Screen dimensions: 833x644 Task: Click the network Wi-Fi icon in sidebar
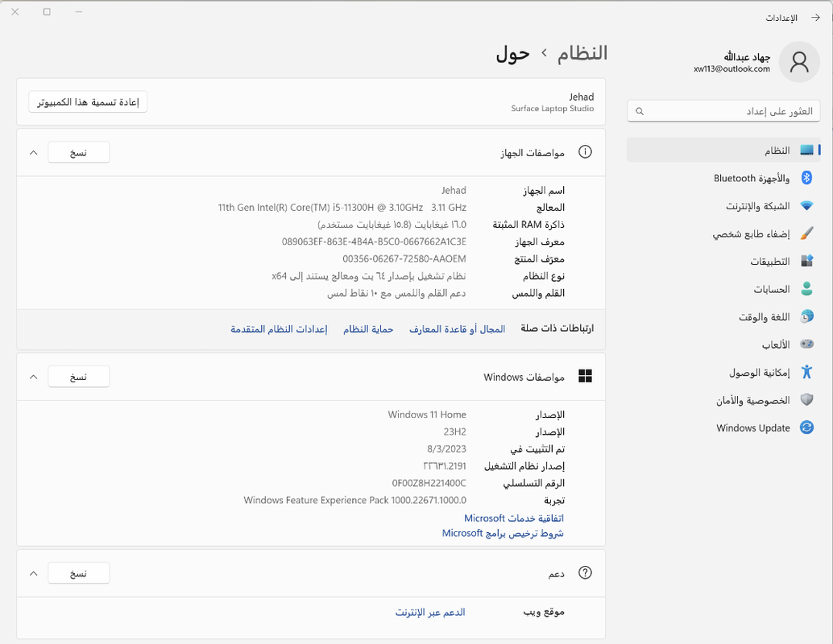coord(806,205)
